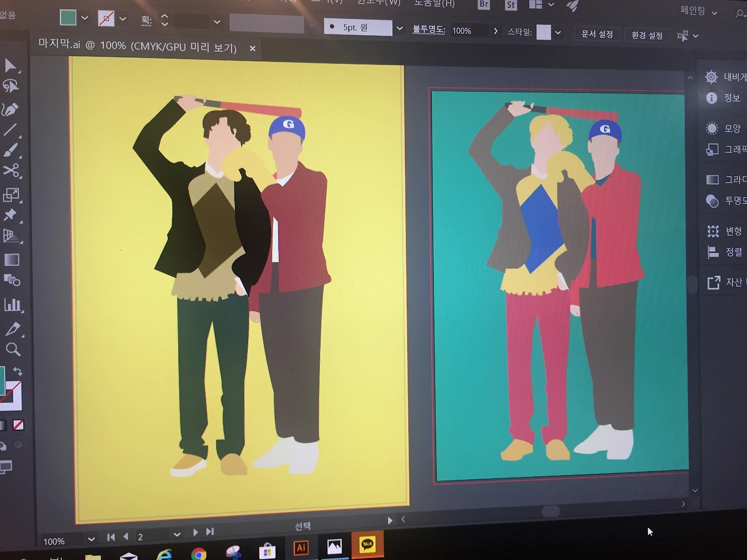747x560 pixels.
Task: Open Adobe Bridge via Br icon
Action: (x=484, y=5)
